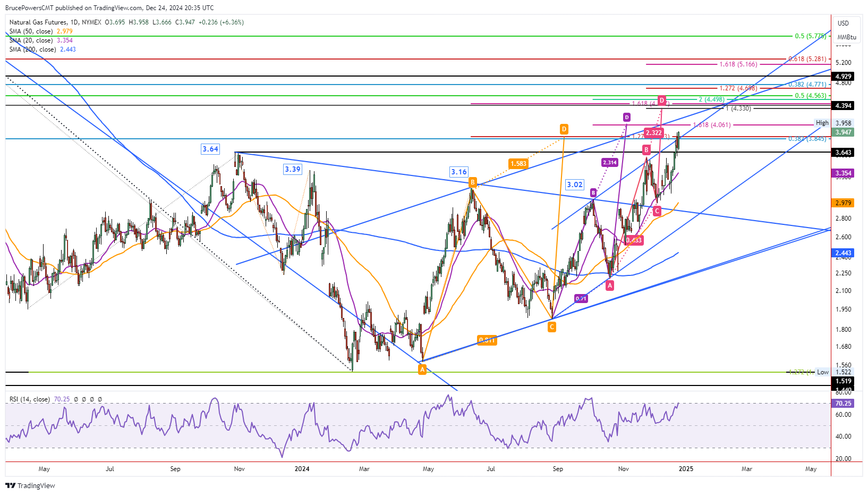Viewport: 868px width, 495px height.
Task: Click the High 3.958 price label
Action: click(834, 123)
